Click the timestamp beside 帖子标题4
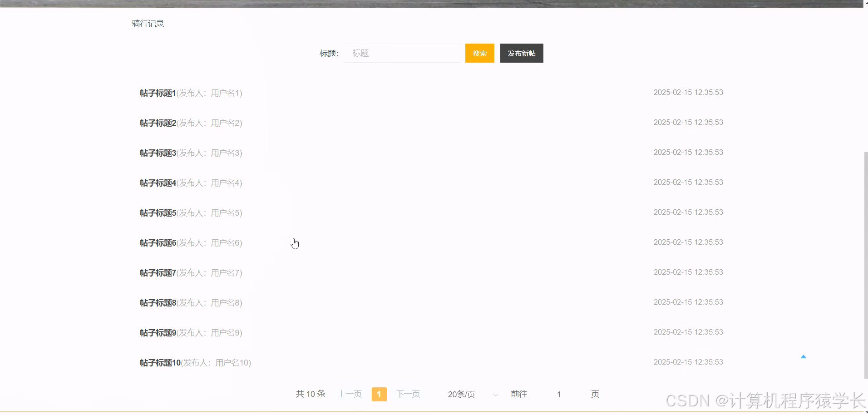 tap(688, 182)
